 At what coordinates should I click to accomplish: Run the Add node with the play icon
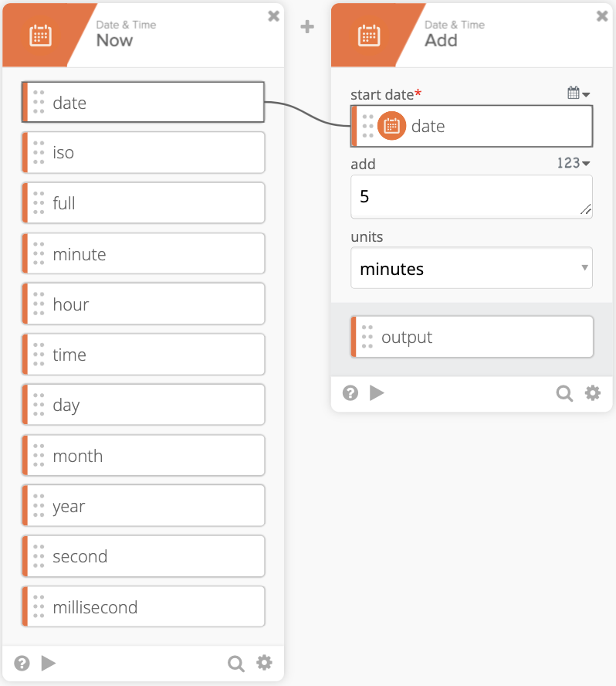377,392
